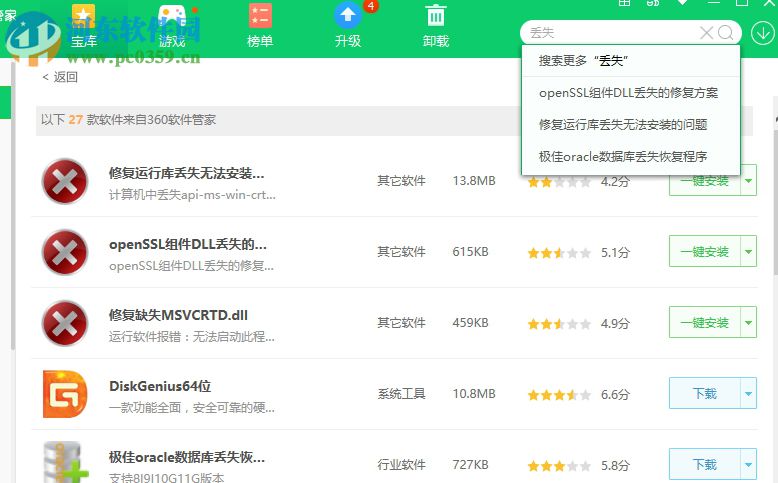Open the 修复缺失MSVCRTD.dll title
The image size is (778, 483).
pyautogui.click(x=178, y=315)
